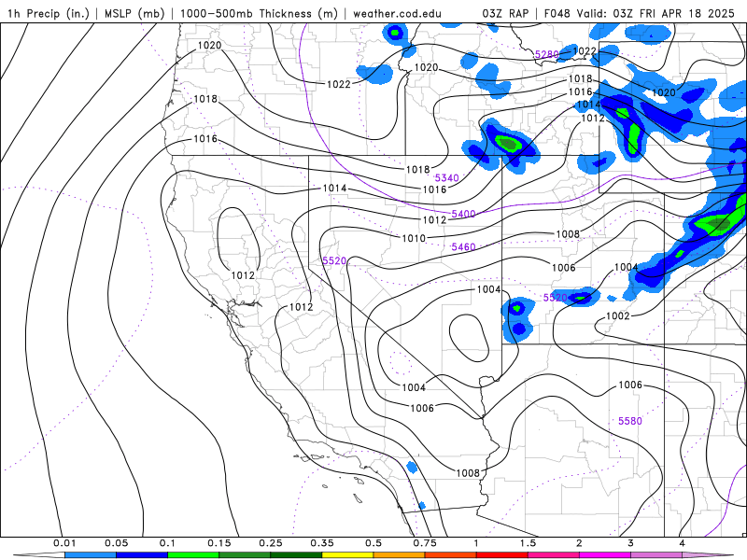Click the 'MSLP (mb)' title text
Screen dimensions: 747x560
[134, 13]
